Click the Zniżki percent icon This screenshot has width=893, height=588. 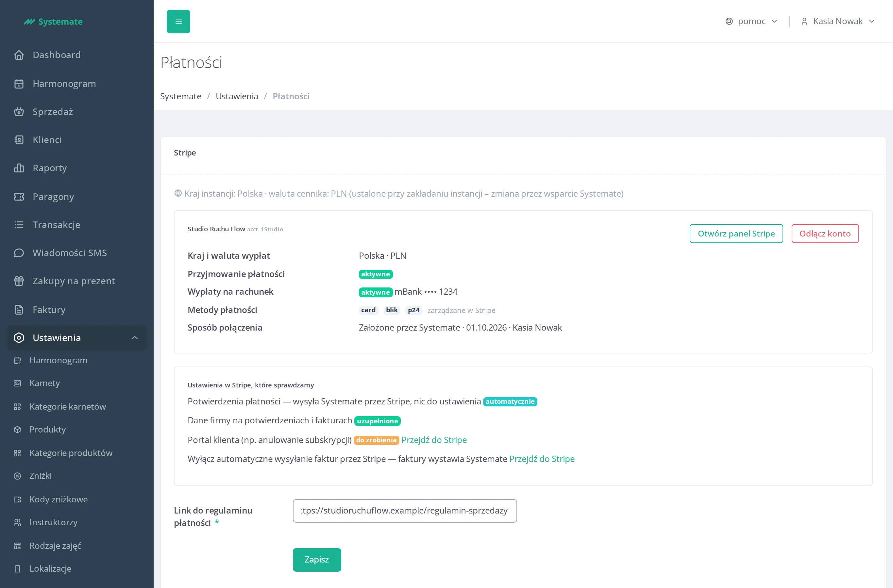point(17,476)
